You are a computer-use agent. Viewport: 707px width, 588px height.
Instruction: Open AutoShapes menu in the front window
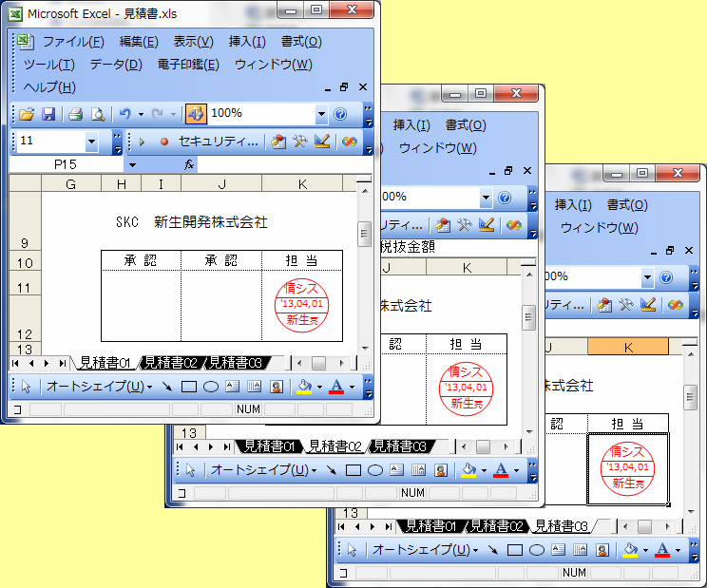(99, 387)
